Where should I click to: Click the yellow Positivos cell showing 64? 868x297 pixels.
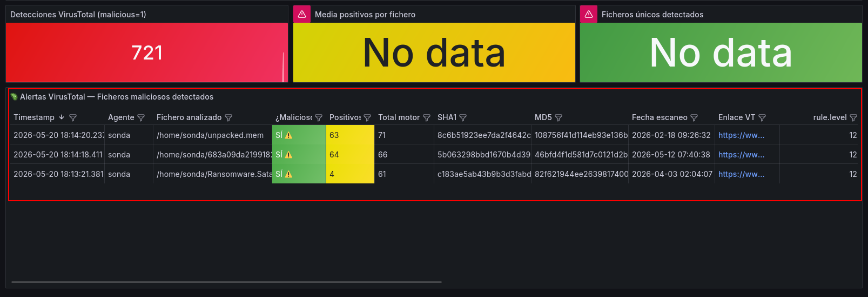click(350, 155)
